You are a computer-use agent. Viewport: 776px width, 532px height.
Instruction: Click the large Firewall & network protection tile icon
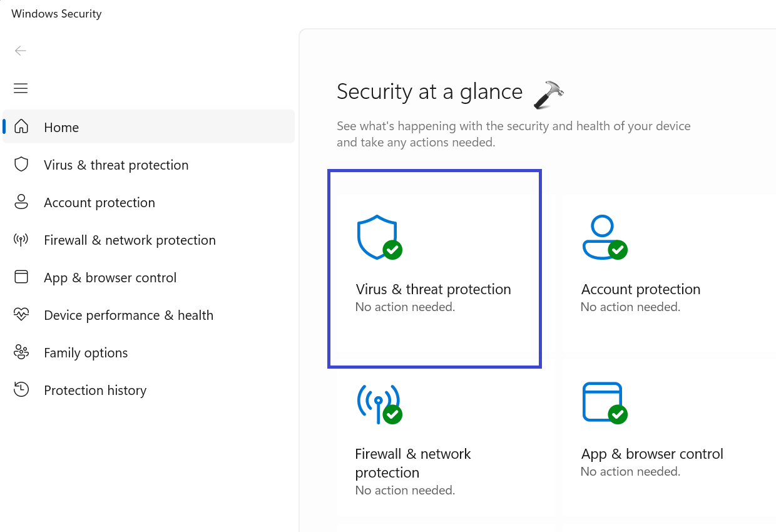coord(378,402)
